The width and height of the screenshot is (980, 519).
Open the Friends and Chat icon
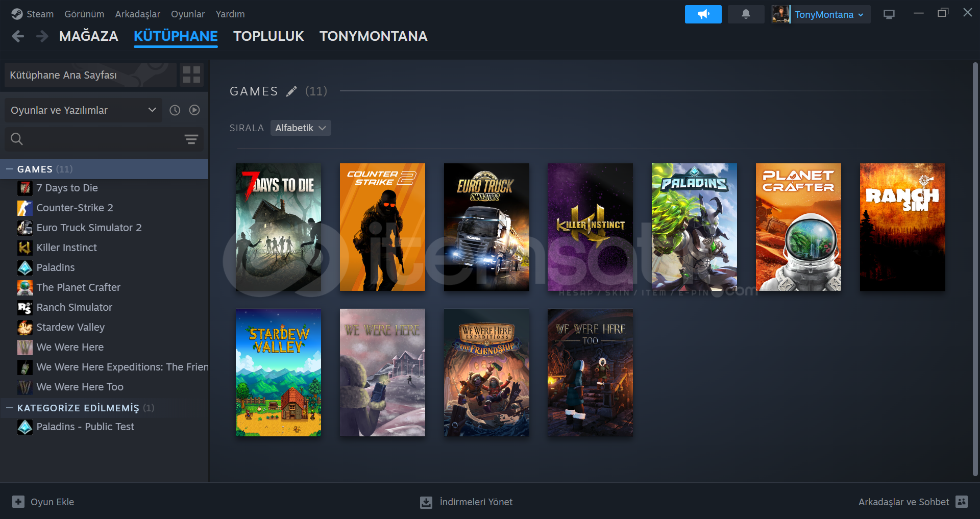pyautogui.click(x=962, y=502)
